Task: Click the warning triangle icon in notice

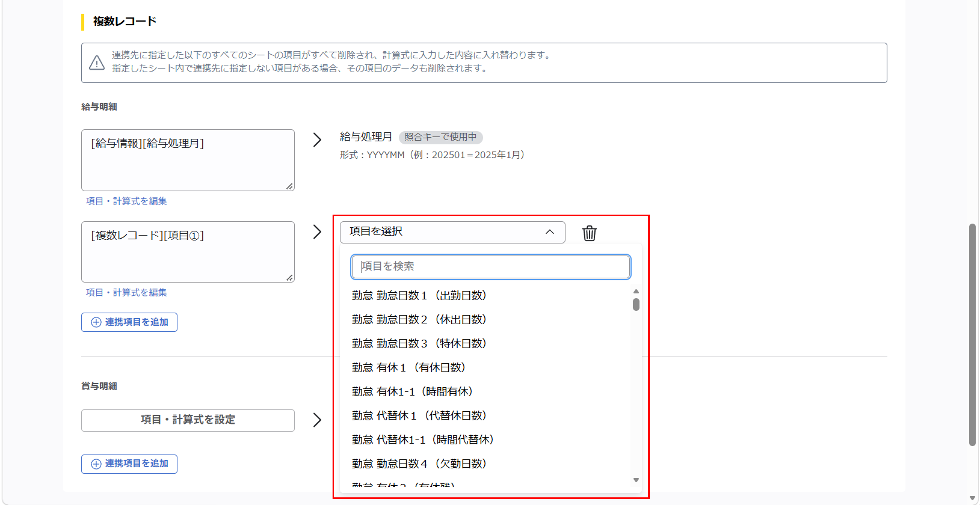Action: [97, 63]
